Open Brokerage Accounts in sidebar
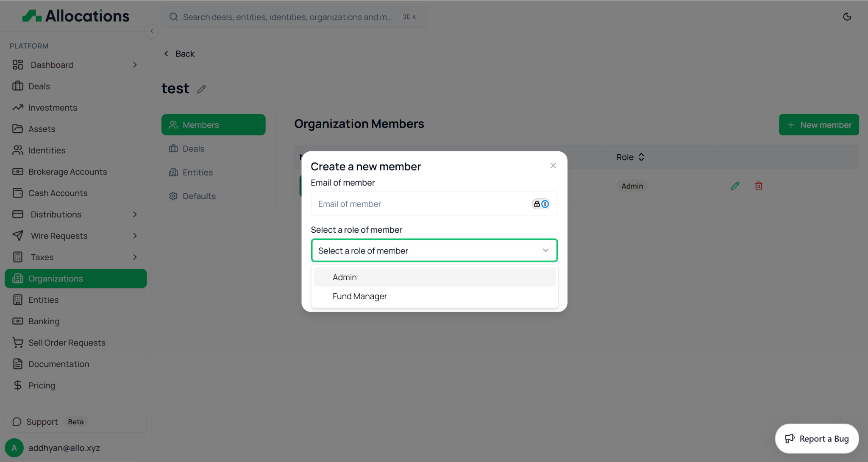 67,172
